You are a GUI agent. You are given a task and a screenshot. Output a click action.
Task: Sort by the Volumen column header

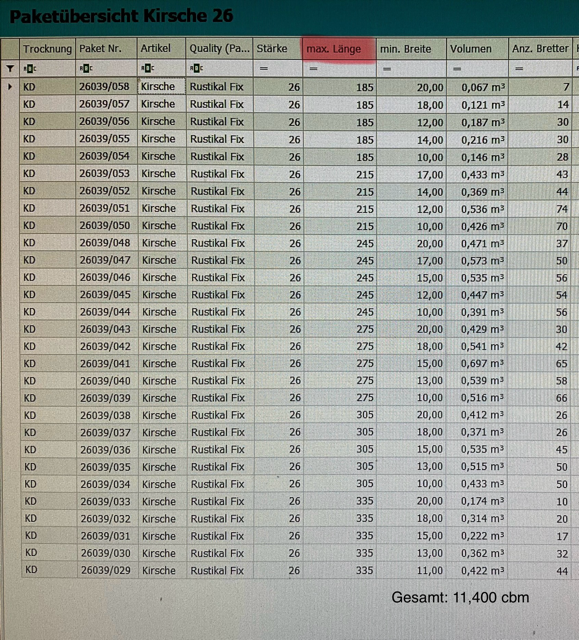477,49
